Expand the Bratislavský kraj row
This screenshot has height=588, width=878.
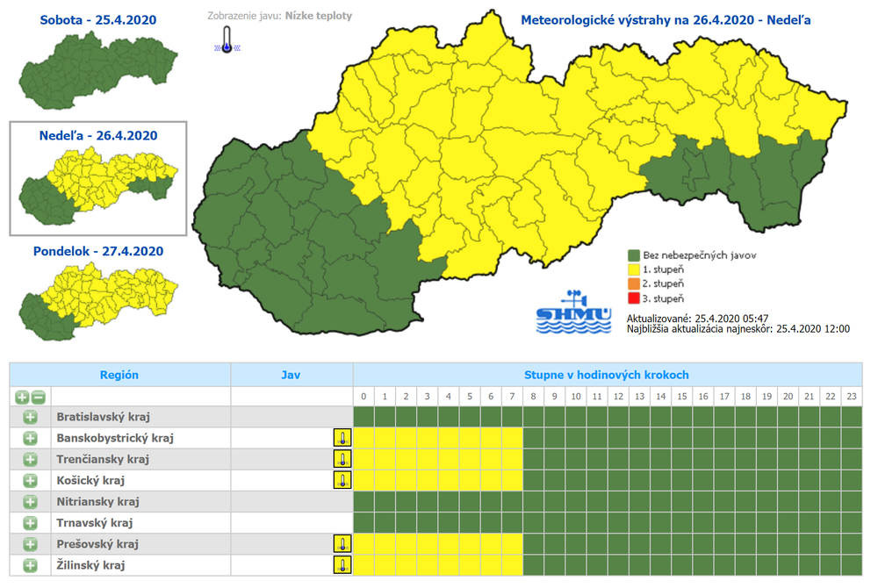pyautogui.click(x=30, y=417)
